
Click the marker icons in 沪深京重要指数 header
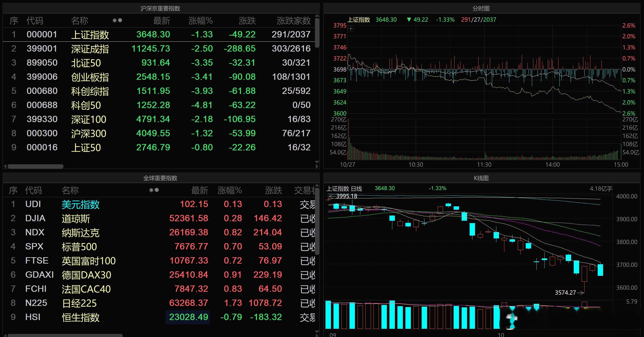pos(117,20)
